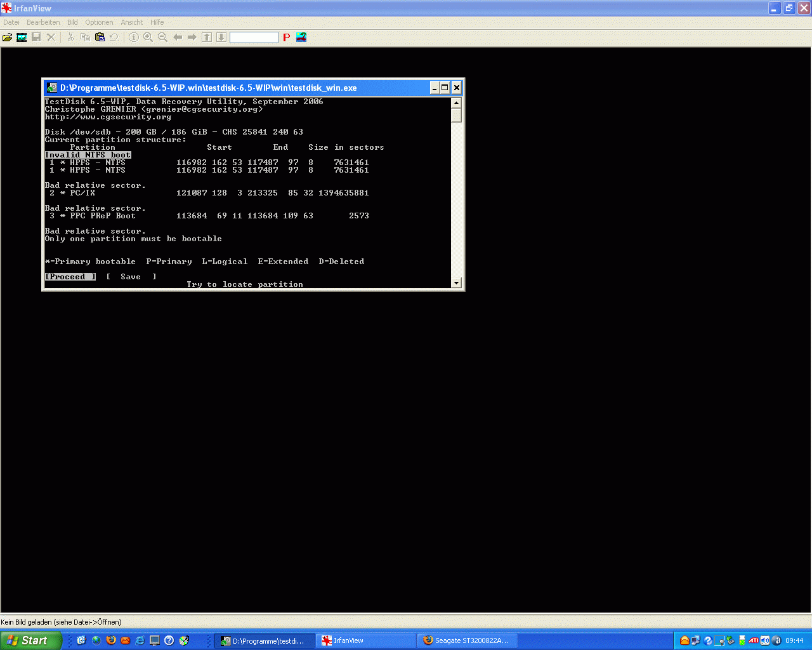Zoom in with the magnifier plus icon
Image resolution: width=812 pixels, height=650 pixels.
148,37
